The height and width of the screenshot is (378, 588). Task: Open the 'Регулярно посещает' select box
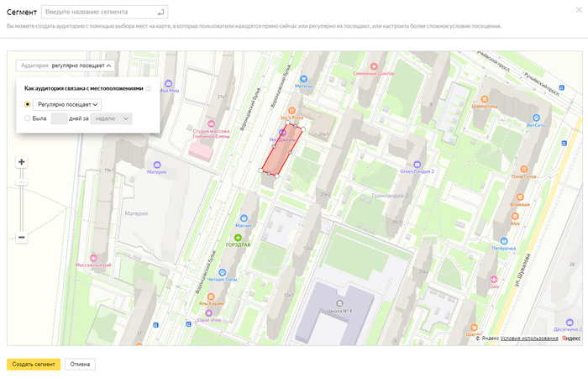pyautogui.click(x=67, y=104)
